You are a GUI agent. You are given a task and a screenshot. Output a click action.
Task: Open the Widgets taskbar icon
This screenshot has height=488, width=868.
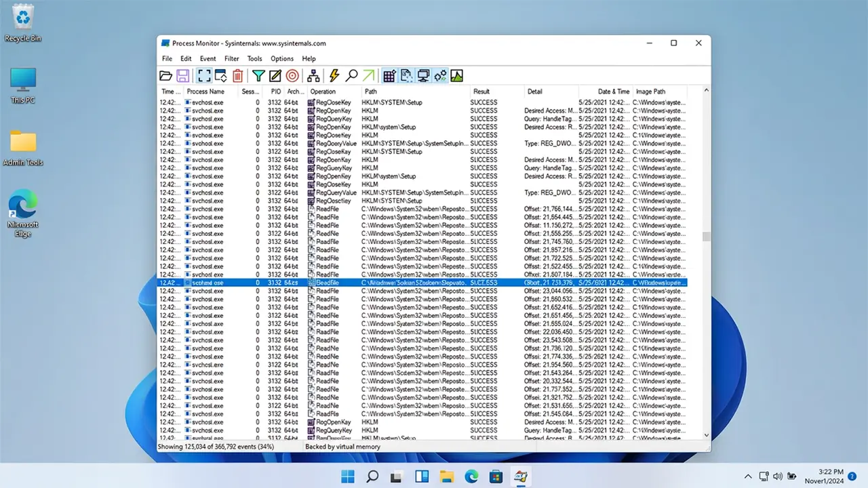point(422,476)
